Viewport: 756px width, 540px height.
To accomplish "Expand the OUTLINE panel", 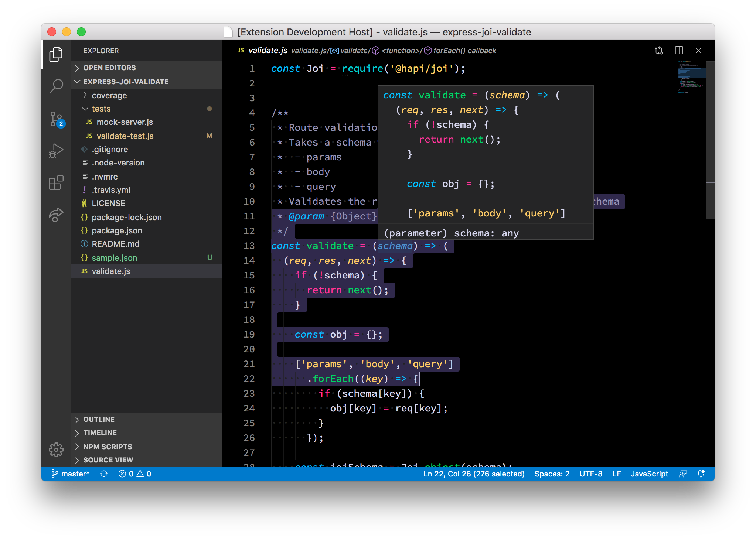I will pos(99,420).
